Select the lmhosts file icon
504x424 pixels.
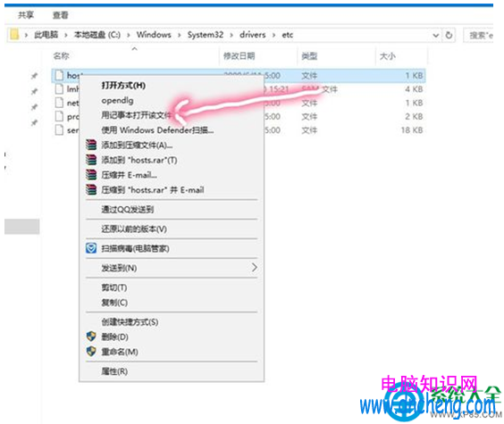click(59, 89)
